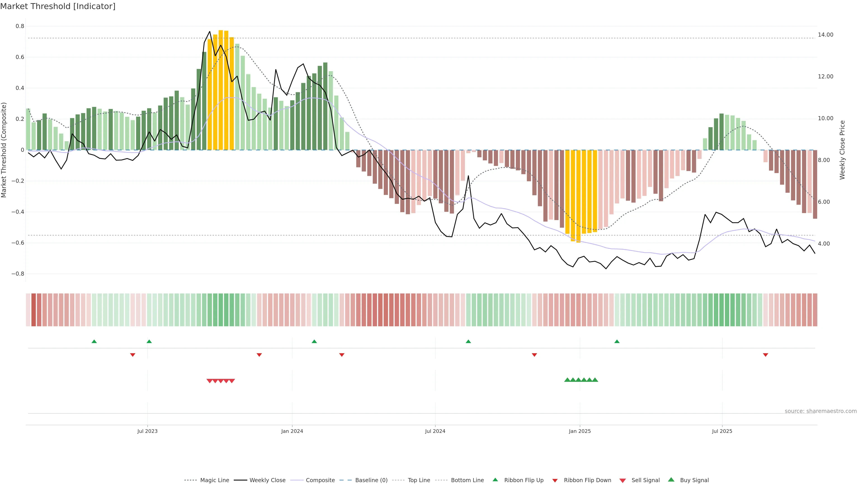Click the Market Threshold [Indicator] title
This screenshot has width=868, height=488.
(58, 6)
